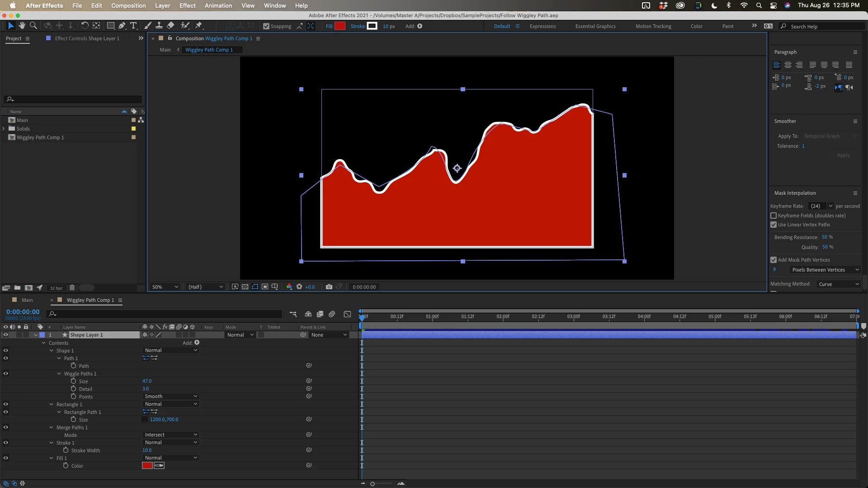Screen dimensions: 868x488
Task: Select the Rectangle shape tool
Action: click(110, 26)
